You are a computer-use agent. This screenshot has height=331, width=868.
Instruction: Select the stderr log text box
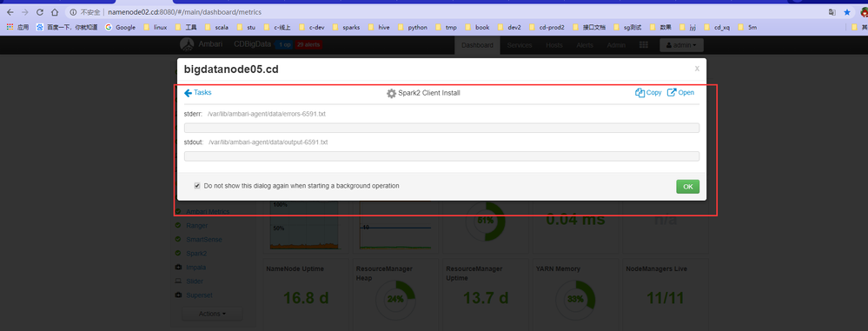[441, 128]
